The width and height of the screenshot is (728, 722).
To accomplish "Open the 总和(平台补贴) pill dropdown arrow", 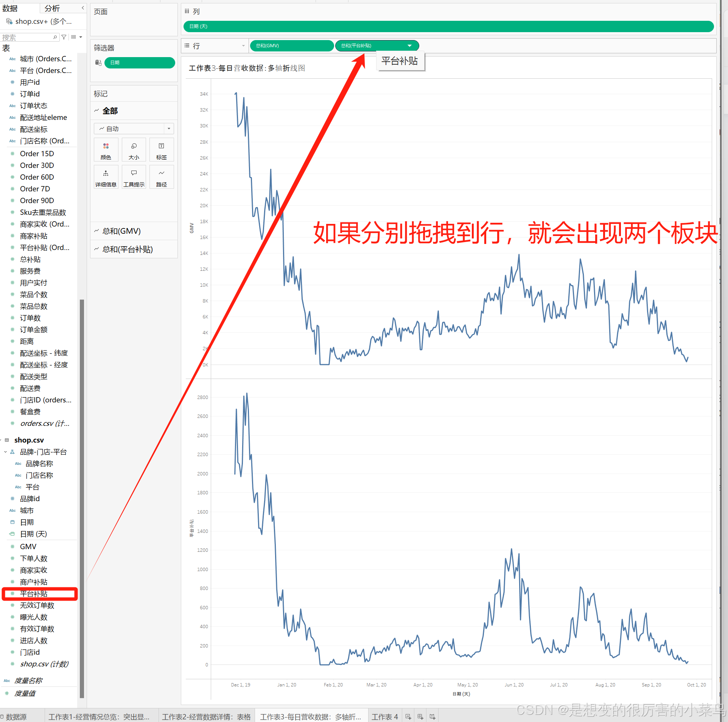I will pos(410,46).
